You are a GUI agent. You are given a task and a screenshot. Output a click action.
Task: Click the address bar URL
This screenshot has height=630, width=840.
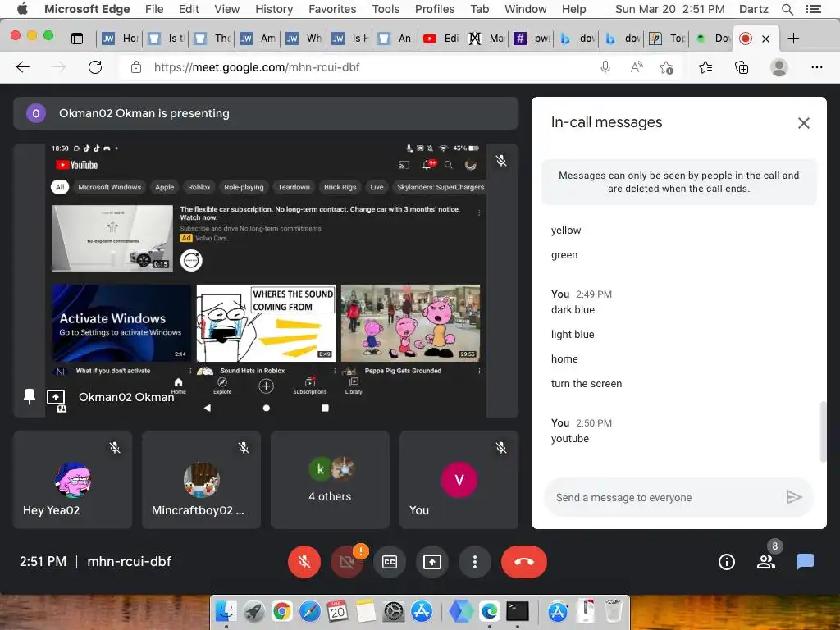(257, 67)
